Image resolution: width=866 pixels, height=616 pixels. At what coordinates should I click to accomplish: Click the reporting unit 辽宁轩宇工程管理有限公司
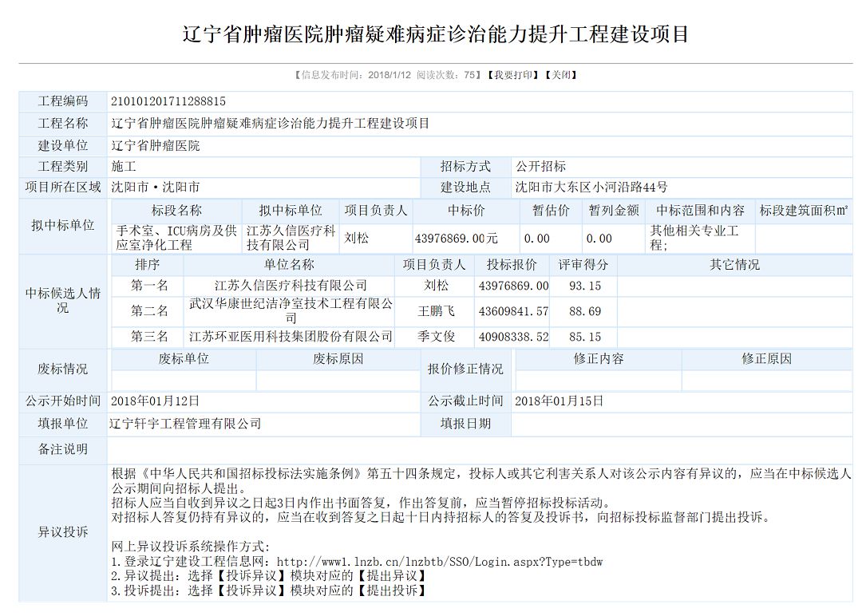tap(186, 424)
